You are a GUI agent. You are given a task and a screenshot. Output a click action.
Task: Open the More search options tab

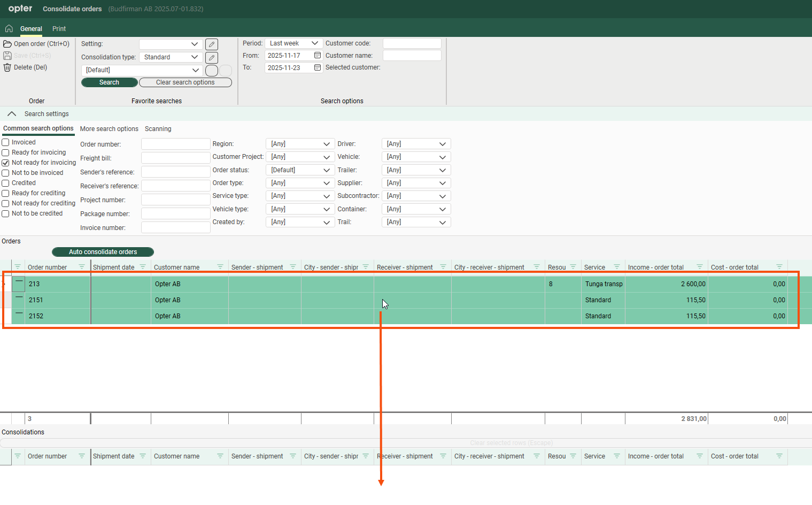pyautogui.click(x=109, y=129)
